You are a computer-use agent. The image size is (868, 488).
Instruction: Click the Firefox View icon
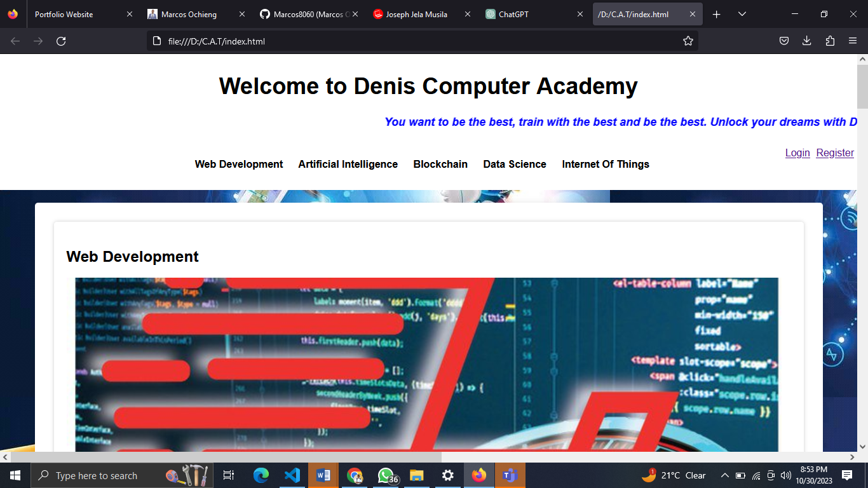[13, 14]
